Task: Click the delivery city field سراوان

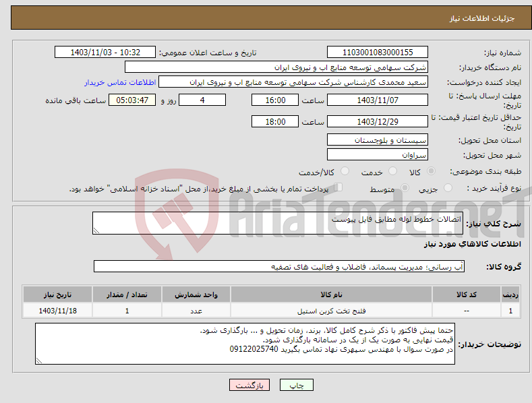Action: coord(378,155)
